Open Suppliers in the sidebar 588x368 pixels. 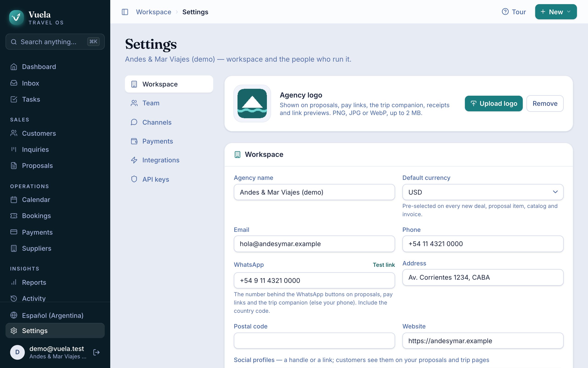(55, 248)
